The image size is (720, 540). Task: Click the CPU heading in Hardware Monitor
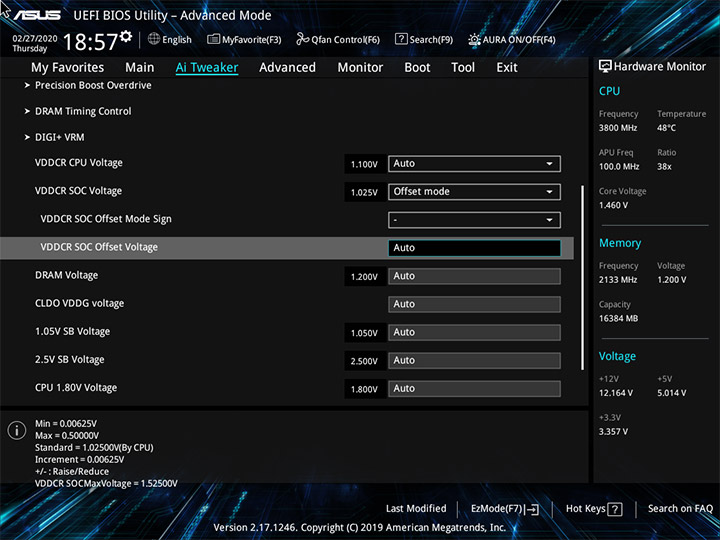(x=609, y=91)
